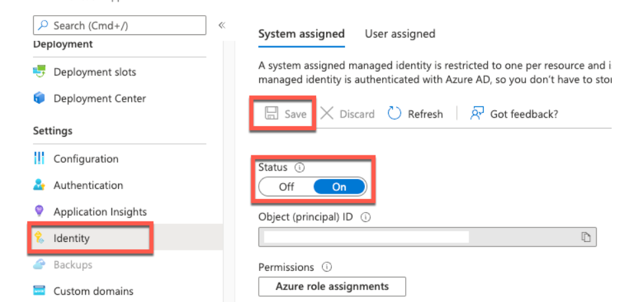Click the Save floppy disk icon
This screenshot has height=302, width=644.
click(x=271, y=114)
